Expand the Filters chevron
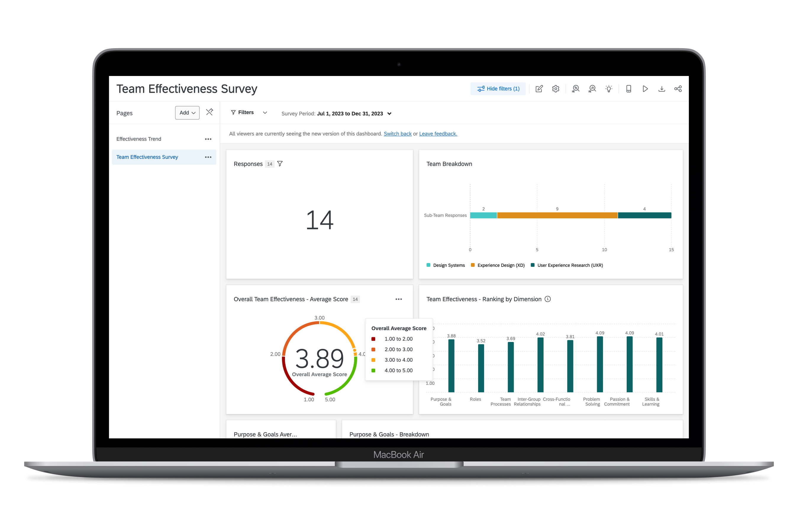The height and width of the screenshot is (532, 798). point(265,113)
